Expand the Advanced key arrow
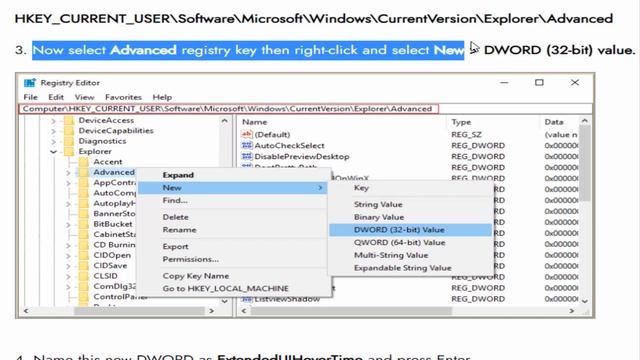The width and height of the screenshot is (640, 360). pyautogui.click(x=68, y=173)
